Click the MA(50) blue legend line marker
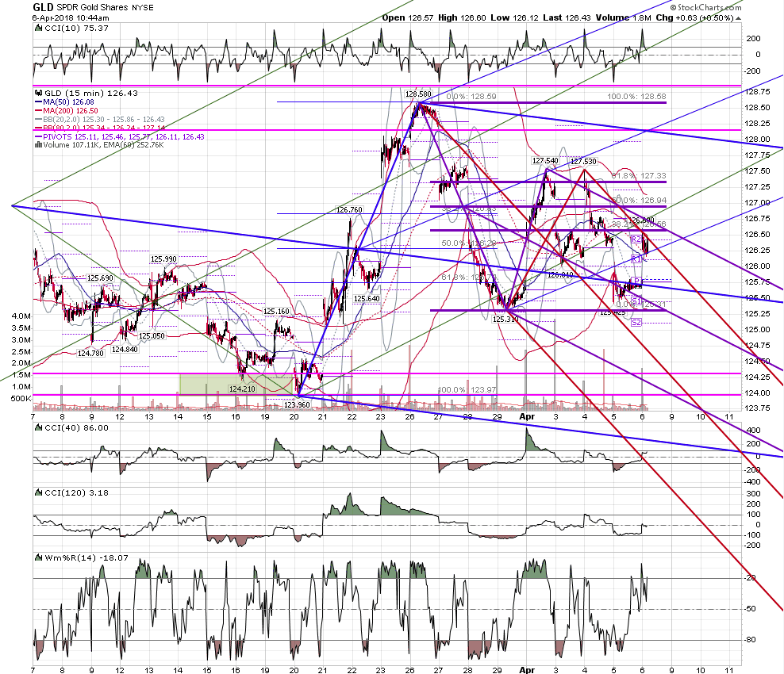Screen dimensions: 784x674 point(39,102)
